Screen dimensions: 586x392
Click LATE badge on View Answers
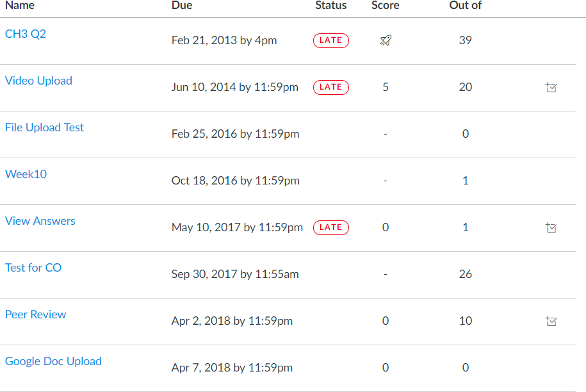330,227
